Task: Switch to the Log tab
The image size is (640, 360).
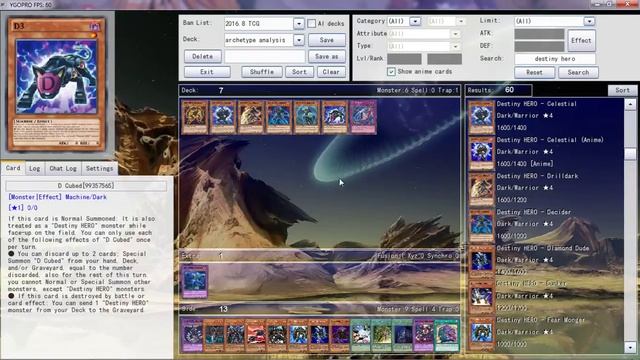Action: pyautogui.click(x=34, y=168)
